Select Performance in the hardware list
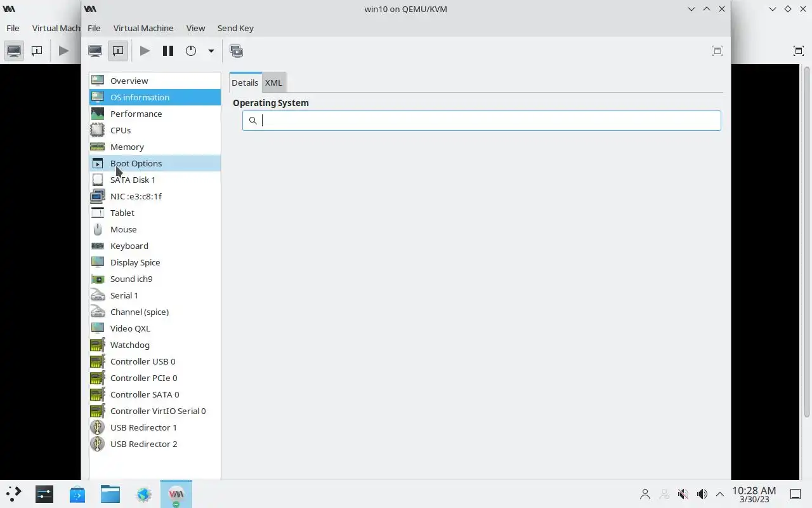This screenshot has width=812, height=508. click(x=155, y=114)
